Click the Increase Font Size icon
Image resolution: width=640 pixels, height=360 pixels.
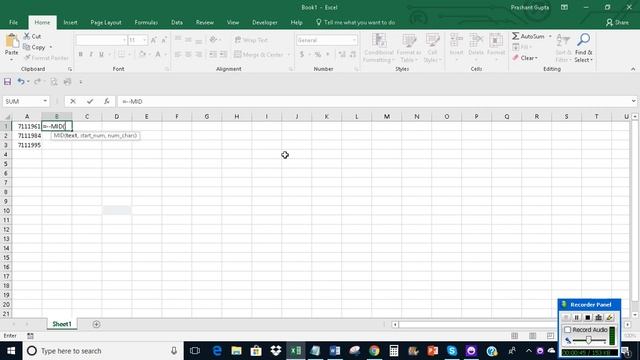point(154,40)
